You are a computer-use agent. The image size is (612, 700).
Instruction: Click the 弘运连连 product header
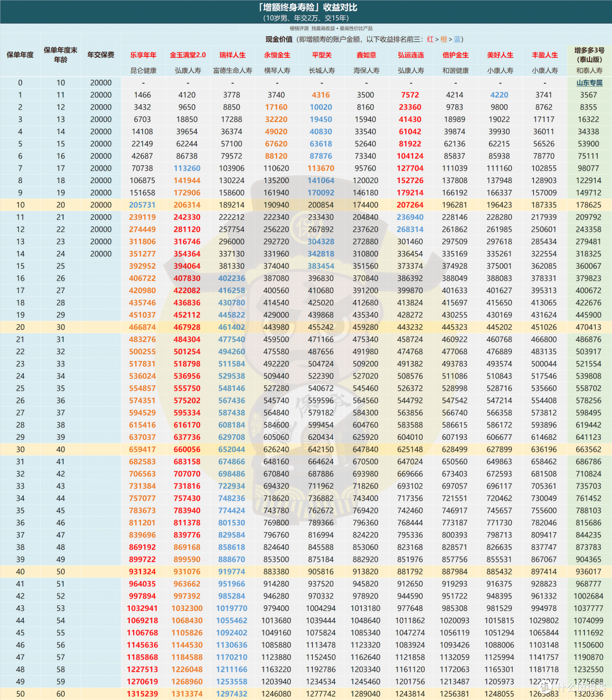click(411, 55)
